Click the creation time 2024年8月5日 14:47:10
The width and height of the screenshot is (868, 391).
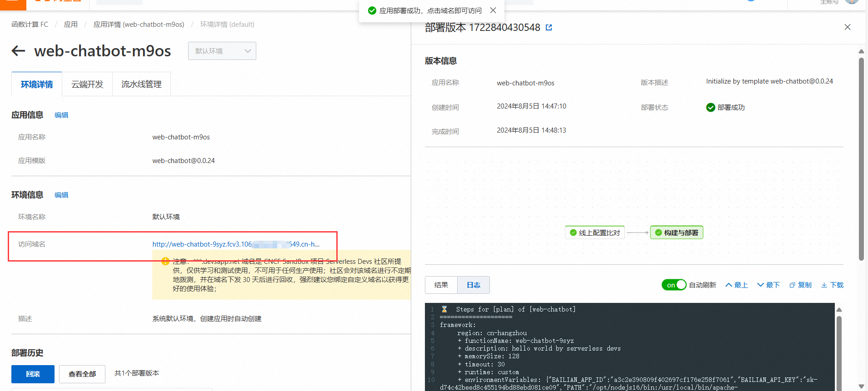point(531,106)
